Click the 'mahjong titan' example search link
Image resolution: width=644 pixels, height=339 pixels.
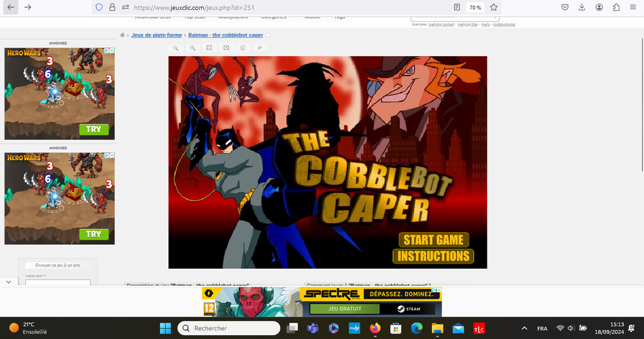tap(468, 25)
